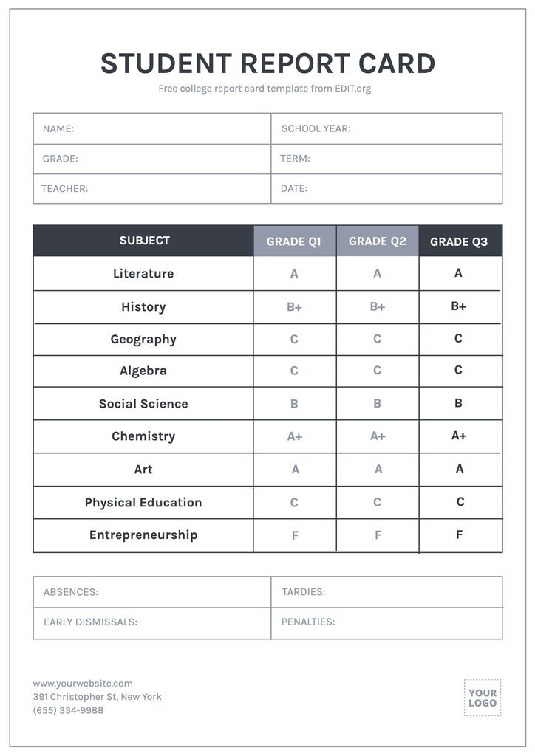Select the EARLY DISMISSALS field
The image size is (535, 756).
(151, 622)
